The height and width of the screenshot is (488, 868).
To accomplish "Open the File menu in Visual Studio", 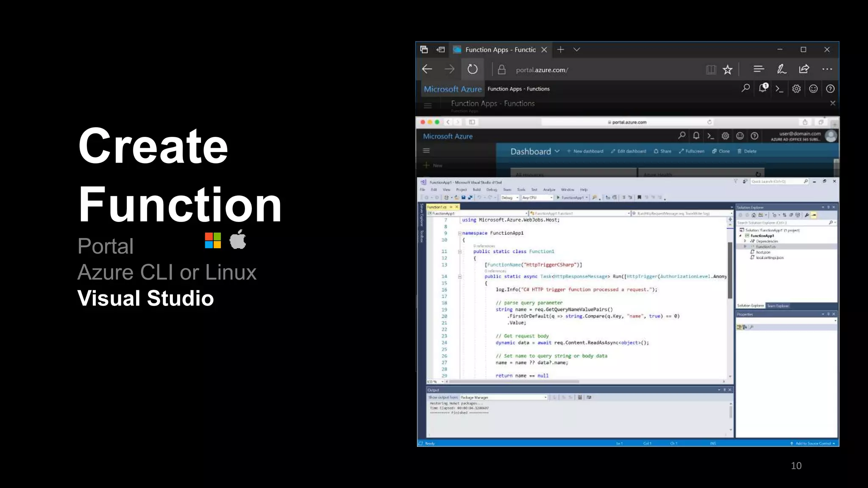I will coord(422,190).
